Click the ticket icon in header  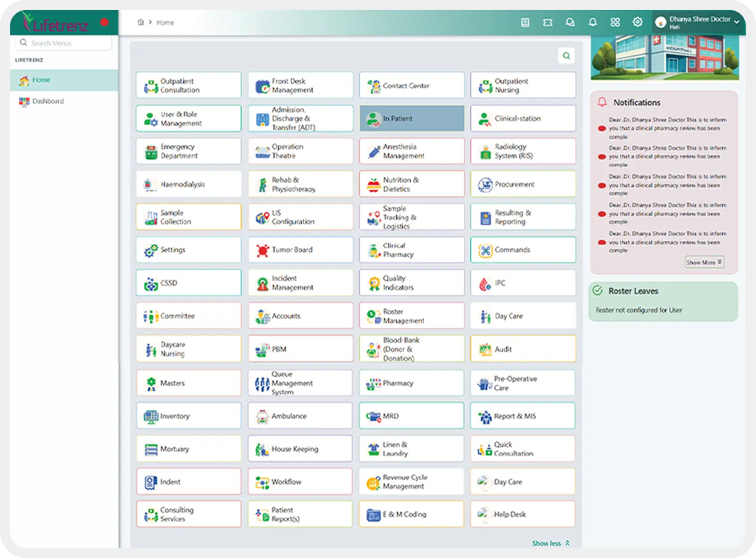pos(548,22)
